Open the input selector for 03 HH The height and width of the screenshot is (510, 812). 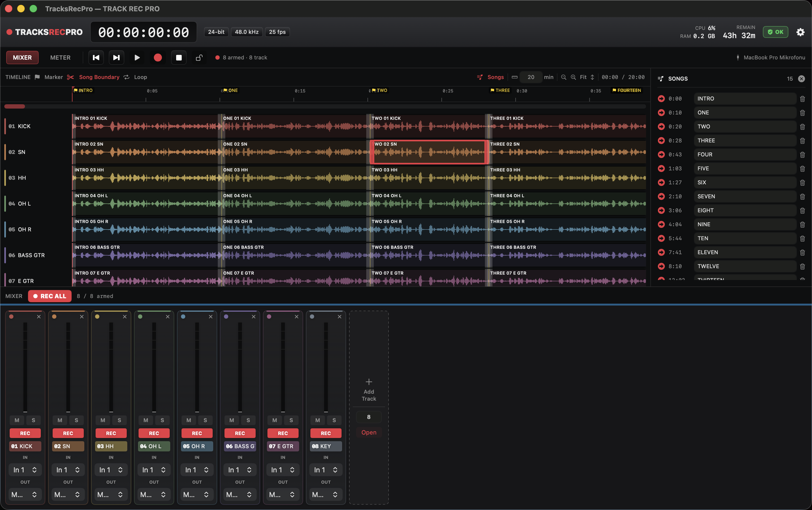(x=111, y=470)
